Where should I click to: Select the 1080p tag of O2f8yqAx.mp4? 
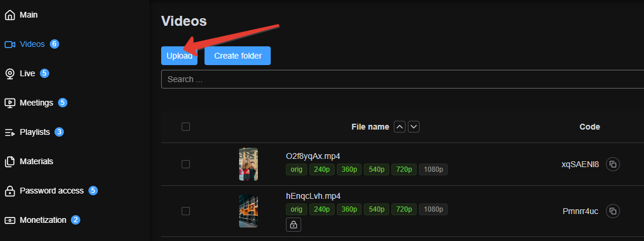(x=433, y=169)
